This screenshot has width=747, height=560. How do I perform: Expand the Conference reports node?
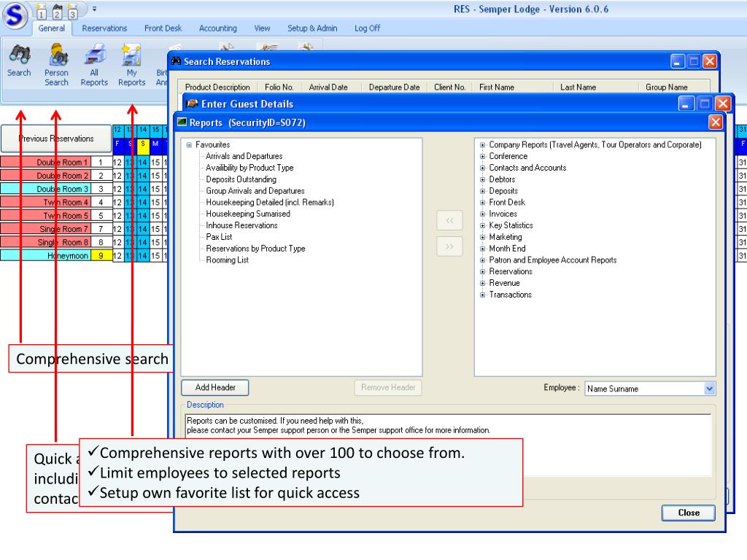click(483, 156)
